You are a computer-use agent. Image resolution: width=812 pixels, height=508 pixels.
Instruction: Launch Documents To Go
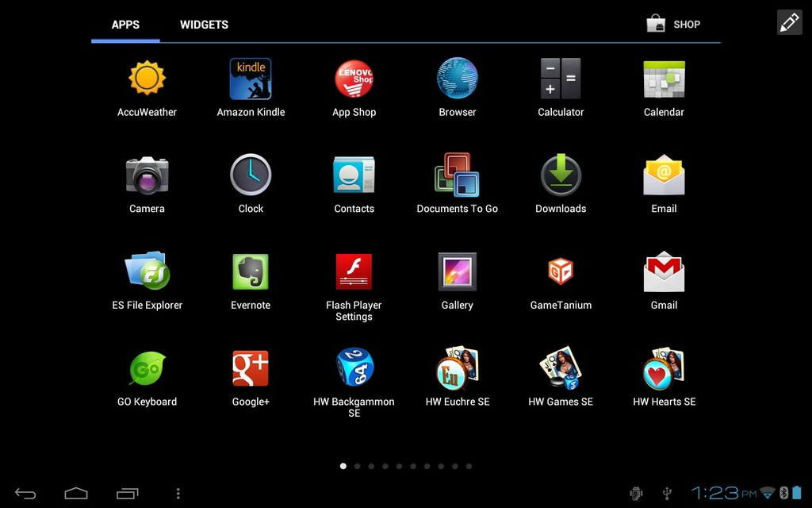click(458, 175)
